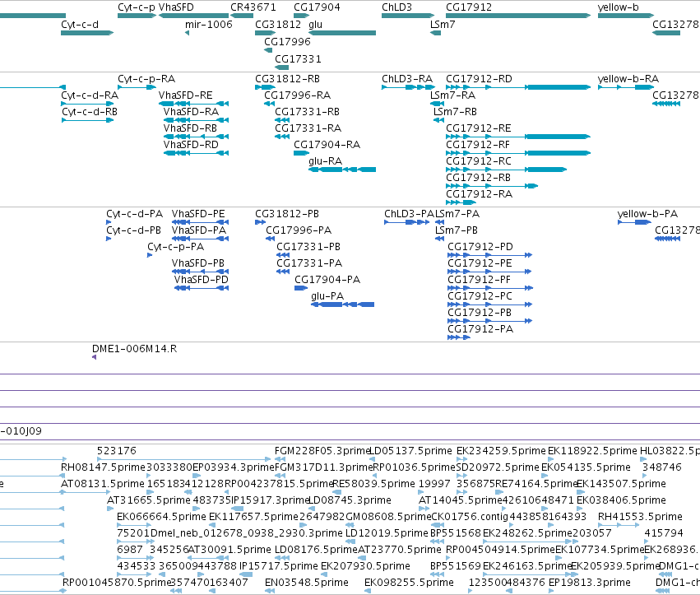This screenshot has width=700, height=595.
Task: Click the Cyt-c-d-PA protein label
Action: pyautogui.click(x=134, y=214)
